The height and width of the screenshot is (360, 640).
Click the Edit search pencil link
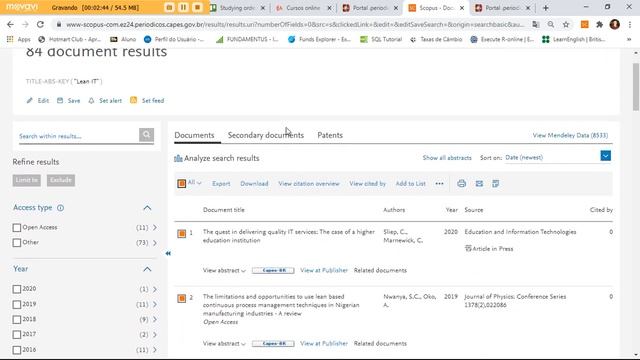coord(38,100)
